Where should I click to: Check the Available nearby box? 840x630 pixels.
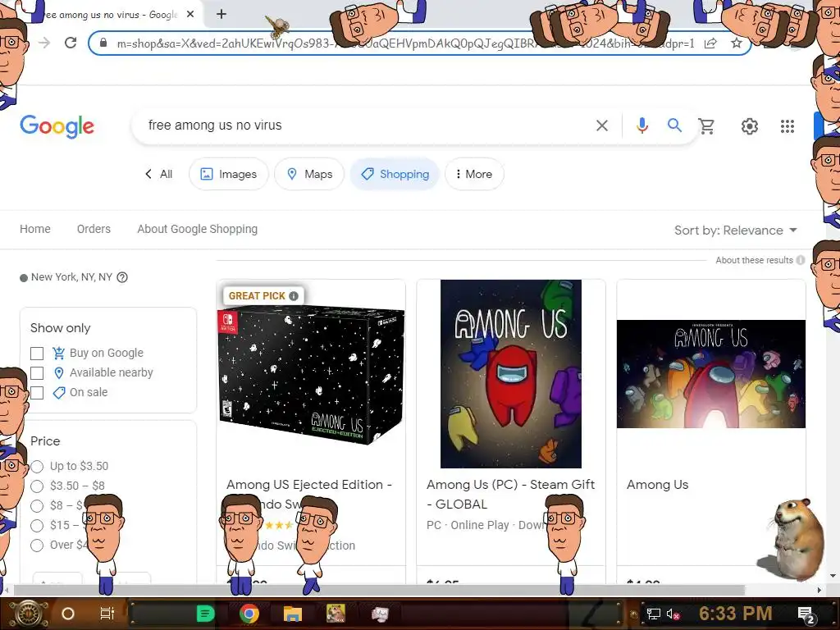(37, 373)
